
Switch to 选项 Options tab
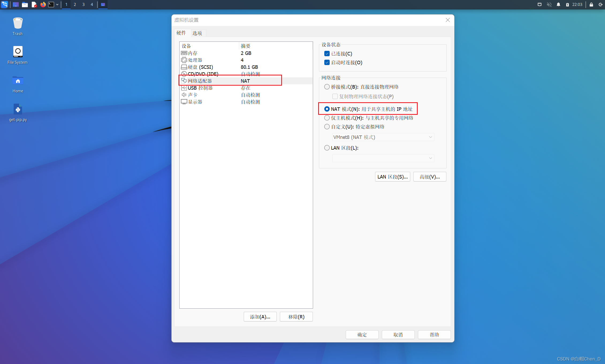click(x=197, y=33)
